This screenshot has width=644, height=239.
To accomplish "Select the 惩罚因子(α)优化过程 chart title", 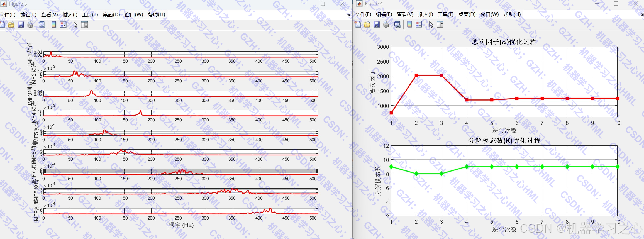I will point(504,42).
